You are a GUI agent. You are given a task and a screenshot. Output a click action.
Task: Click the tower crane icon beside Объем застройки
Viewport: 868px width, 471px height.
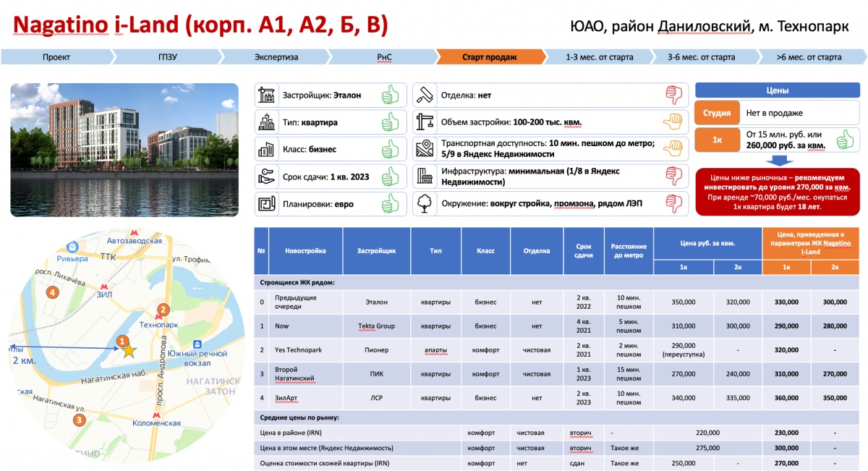[x=425, y=122]
